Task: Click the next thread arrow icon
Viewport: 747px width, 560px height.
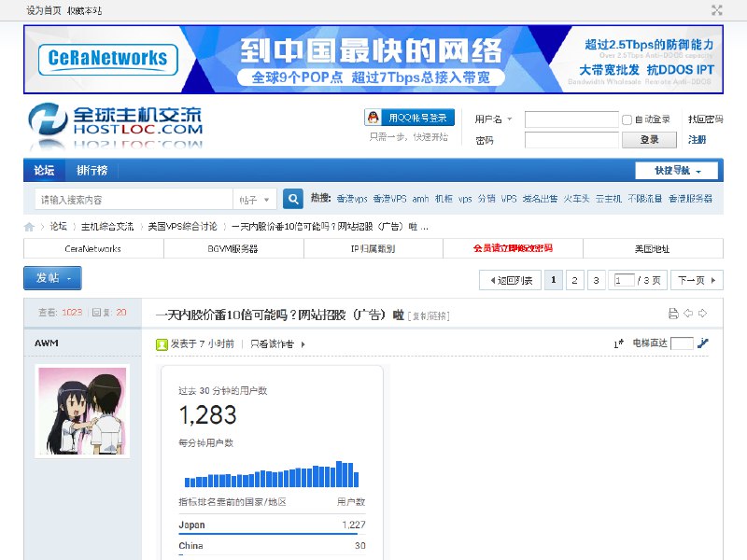Action: (x=703, y=314)
